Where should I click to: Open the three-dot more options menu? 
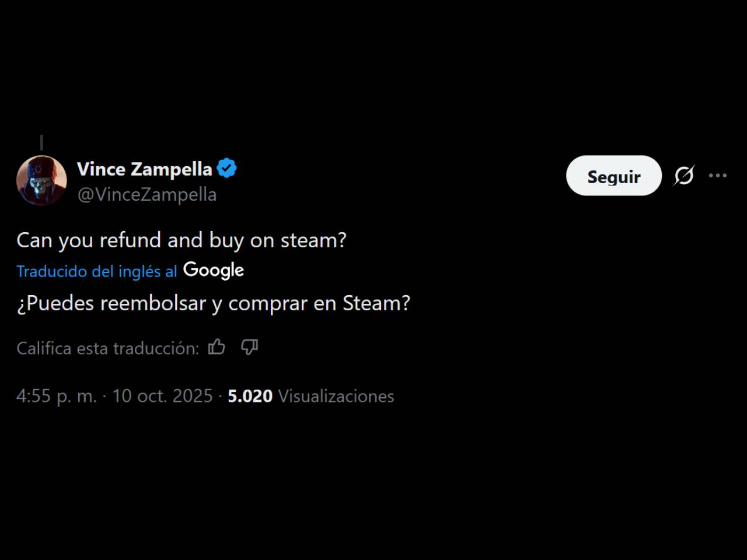click(x=718, y=176)
